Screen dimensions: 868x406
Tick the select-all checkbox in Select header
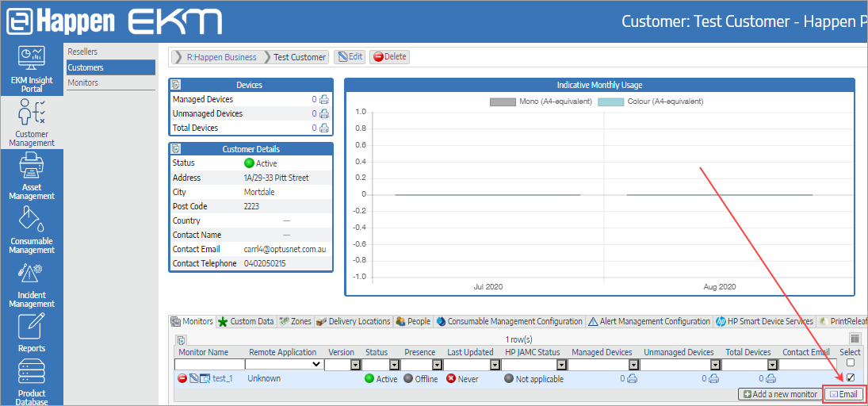point(851,363)
